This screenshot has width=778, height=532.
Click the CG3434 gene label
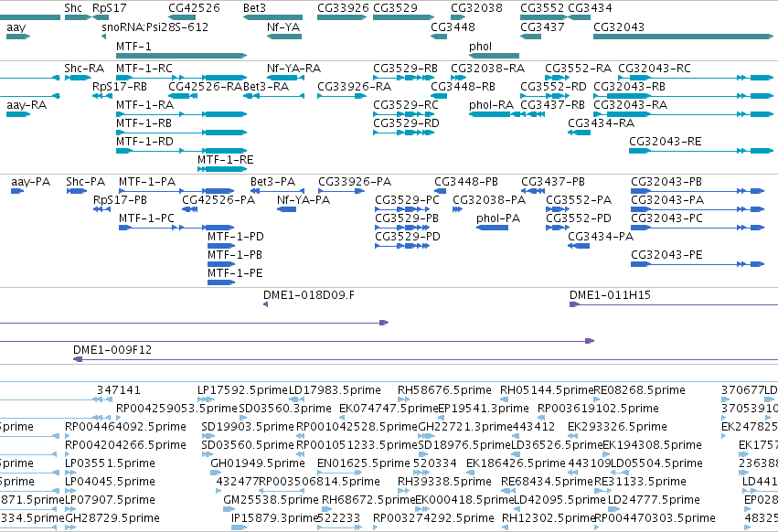(x=590, y=8)
